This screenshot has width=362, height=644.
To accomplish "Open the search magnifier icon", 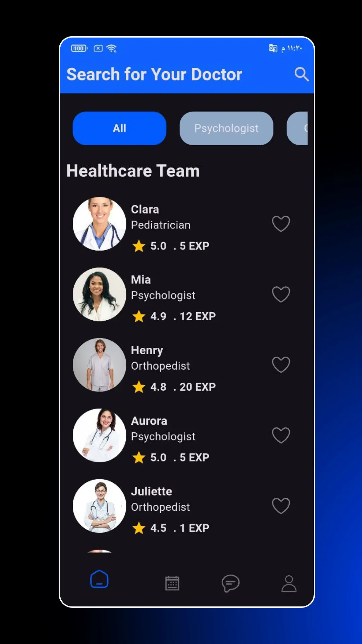I will point(301,74).
